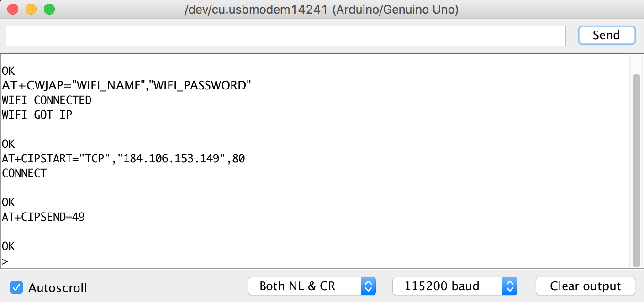644x302 pixels.
Task: Click the AT+CIPSTART TCP command line
Action: (123, 159)
